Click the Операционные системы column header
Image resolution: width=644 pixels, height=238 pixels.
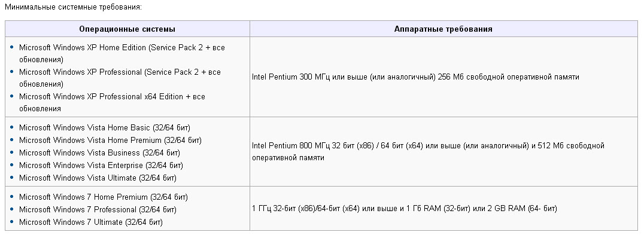click(x=127, y=29)
